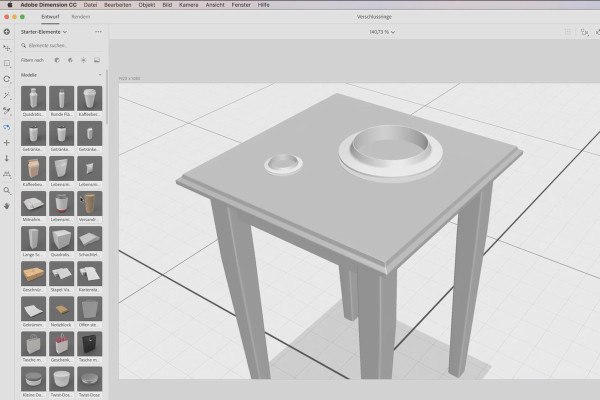Select the Offen stehende card thumbnail
The height and width of the screenshot is (400, 600).
[x=90, y=309]
